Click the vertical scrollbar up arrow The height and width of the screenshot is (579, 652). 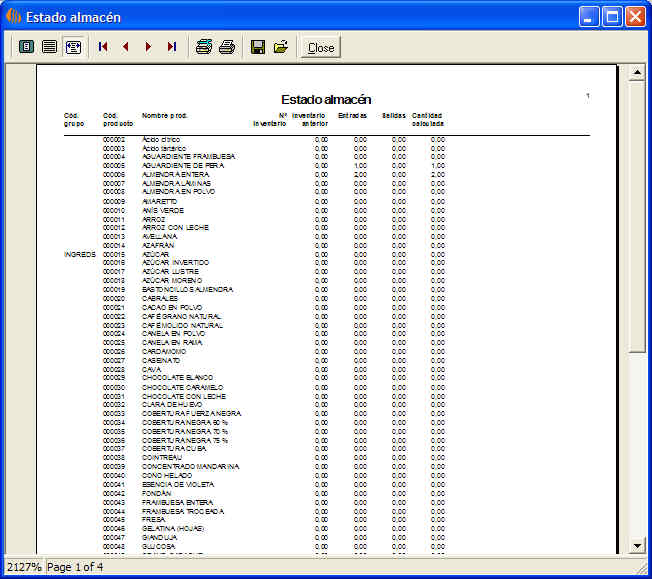pyautogui.click(x=636, y=73)
